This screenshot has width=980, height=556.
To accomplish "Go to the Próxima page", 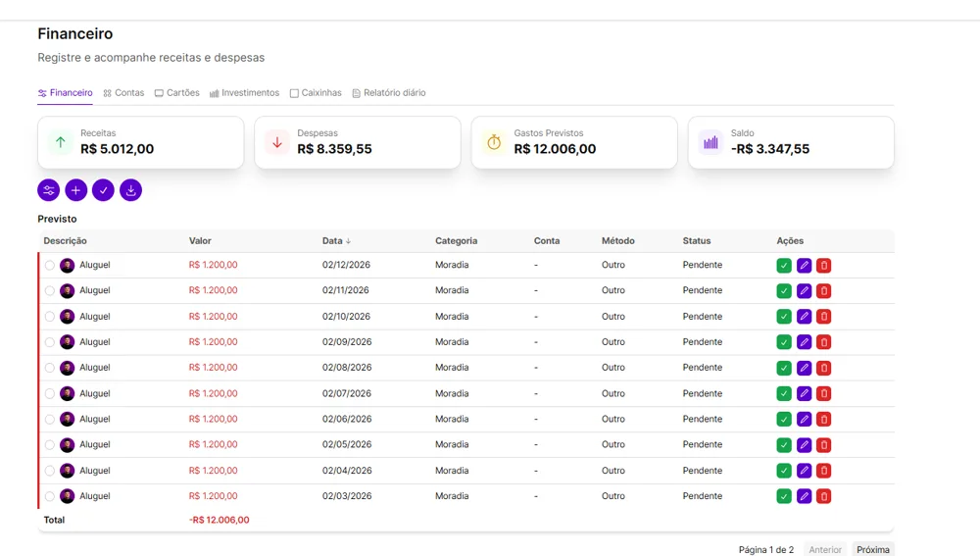I will tap(873, 550).
